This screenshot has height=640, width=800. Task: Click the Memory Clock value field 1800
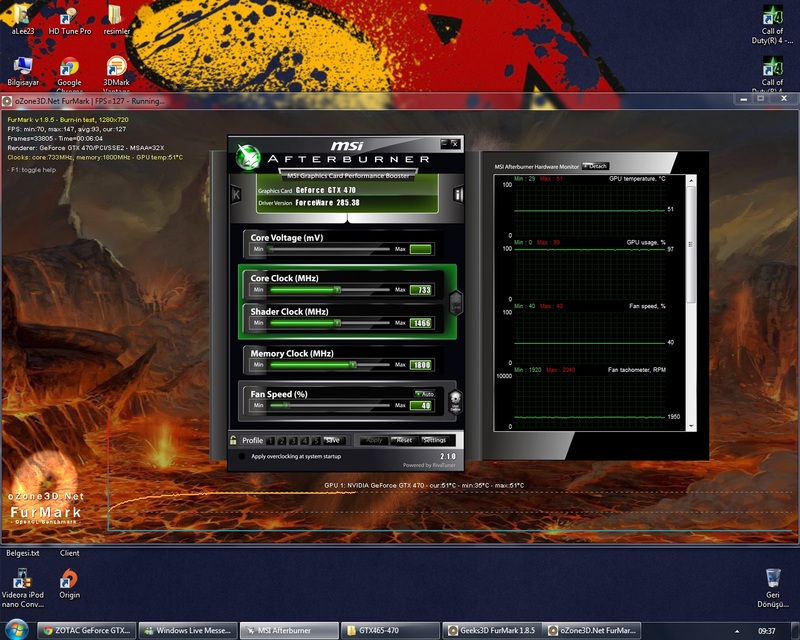tap(421, 365)
